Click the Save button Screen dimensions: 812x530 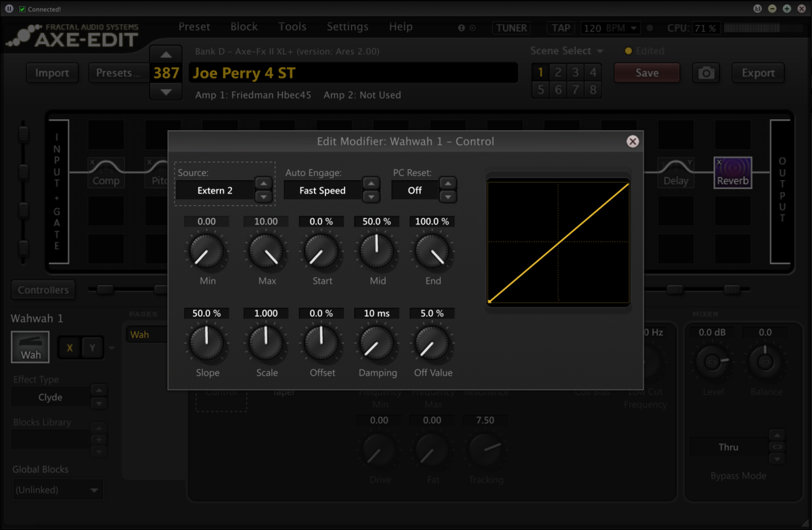[647, 73]
